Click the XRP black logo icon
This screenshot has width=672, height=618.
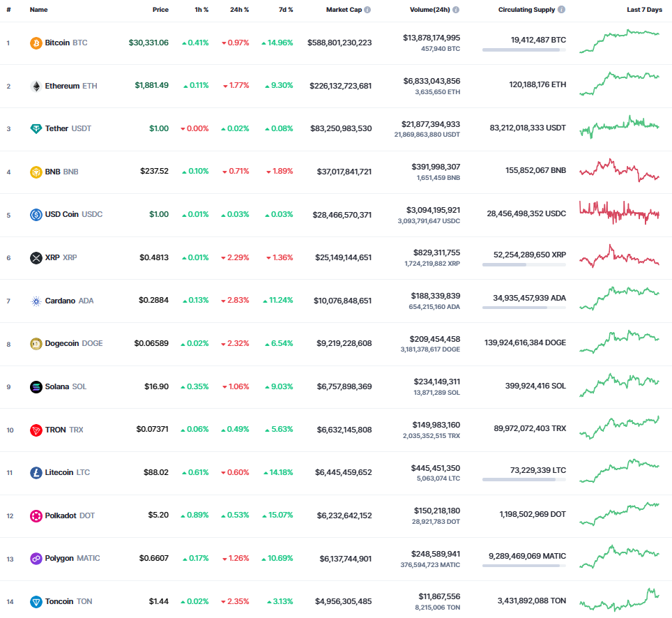pos(36,258)
